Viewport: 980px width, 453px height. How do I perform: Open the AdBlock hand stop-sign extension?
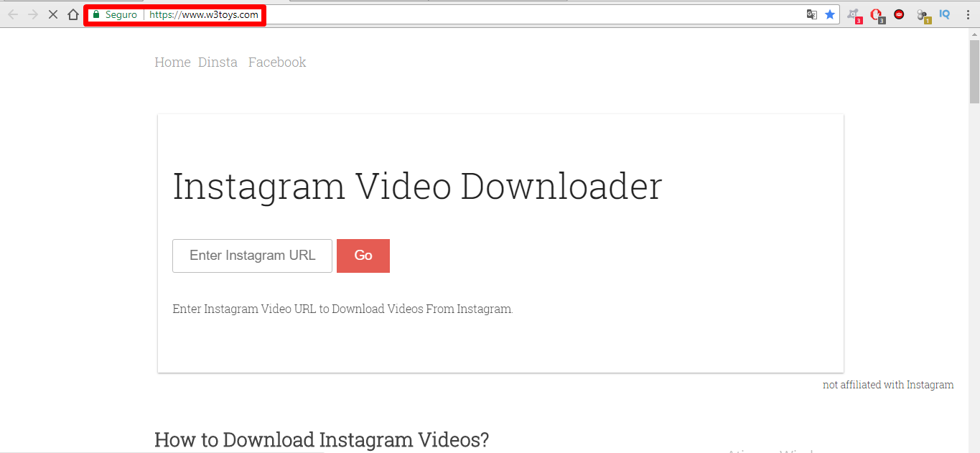pyautogui.click(x=877, y=15)
